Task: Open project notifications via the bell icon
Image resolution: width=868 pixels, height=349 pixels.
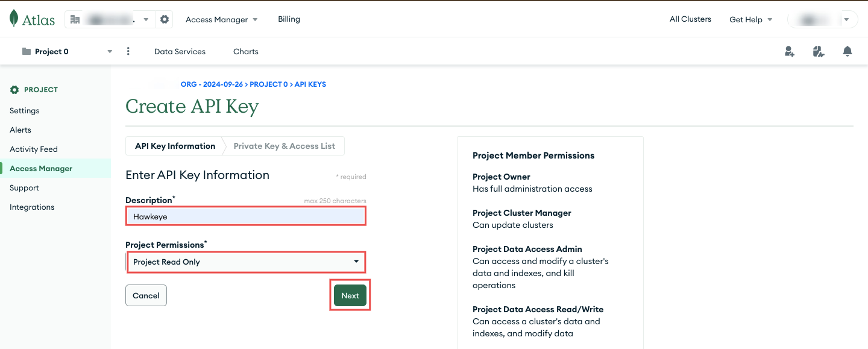Action: pos(847,51)
